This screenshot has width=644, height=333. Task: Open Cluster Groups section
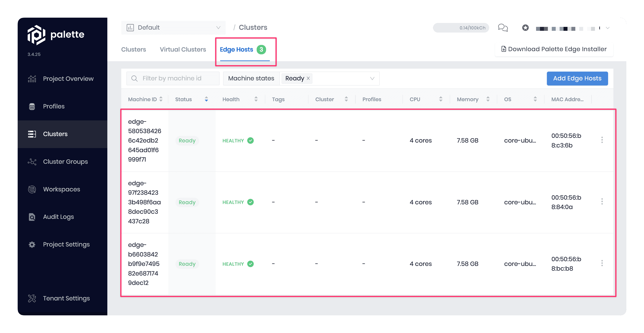(x=65, y=161)
